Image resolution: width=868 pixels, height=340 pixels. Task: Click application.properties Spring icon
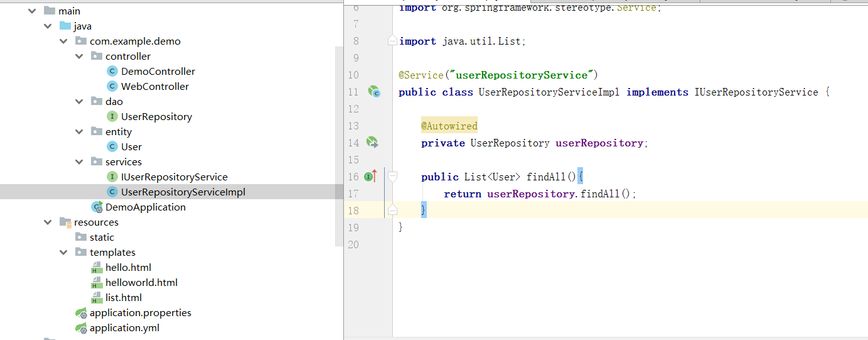pos(80,312)
